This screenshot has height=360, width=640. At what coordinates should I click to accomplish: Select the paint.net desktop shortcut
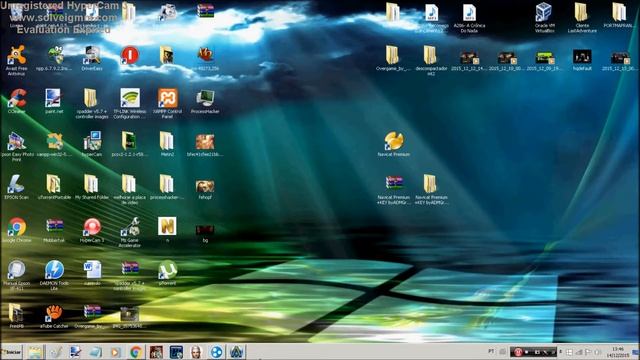54,101
